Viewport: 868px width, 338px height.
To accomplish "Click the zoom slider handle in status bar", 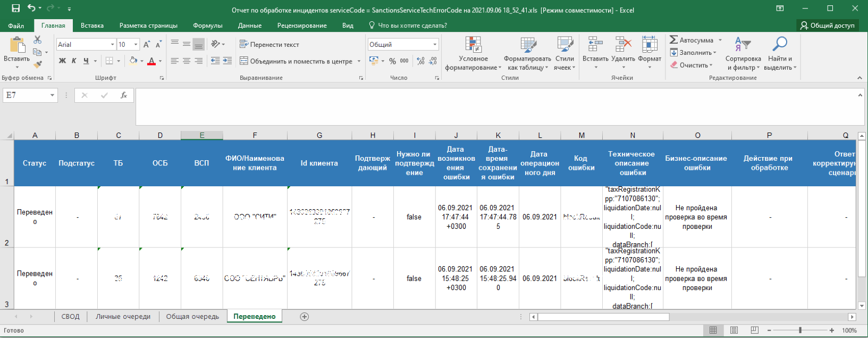I will coord(800,331).
